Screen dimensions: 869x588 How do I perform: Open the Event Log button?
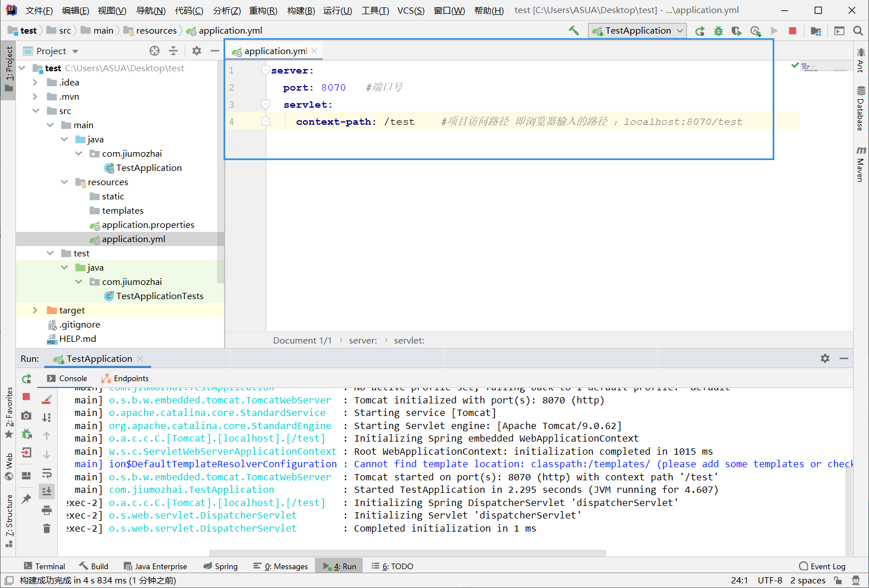tap(822, 566)
